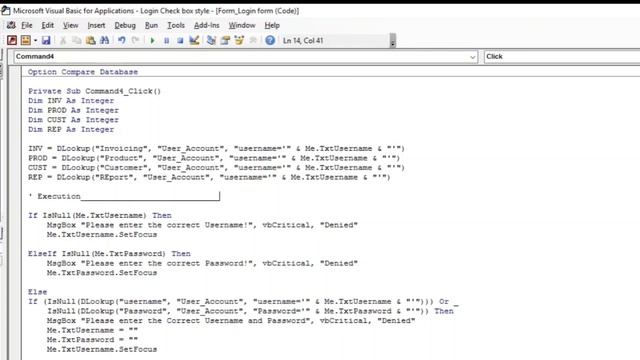This screenshot has height=360, width=640.
Task: Open the Run menu
Action: 151,25
